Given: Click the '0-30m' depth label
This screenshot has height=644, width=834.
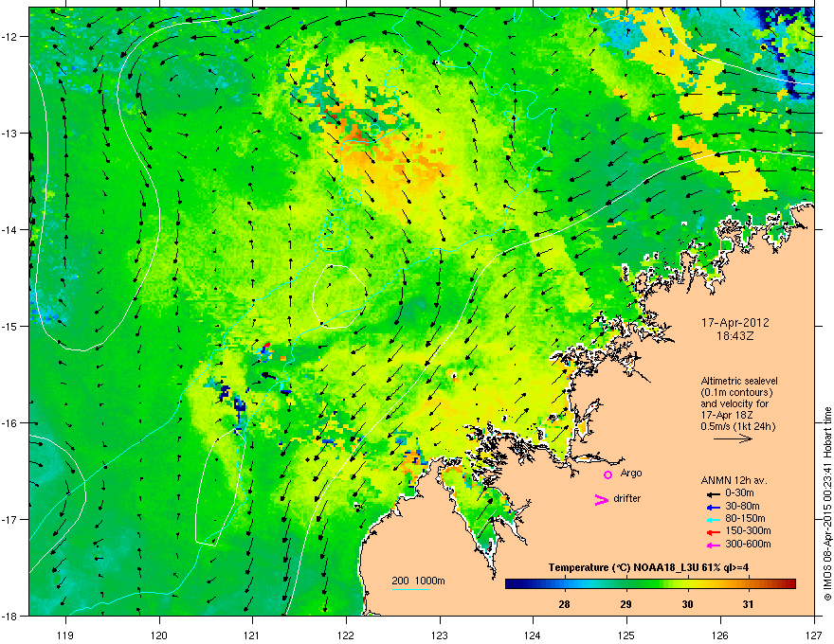Looking at the screenshot, I should coord(739,493).
